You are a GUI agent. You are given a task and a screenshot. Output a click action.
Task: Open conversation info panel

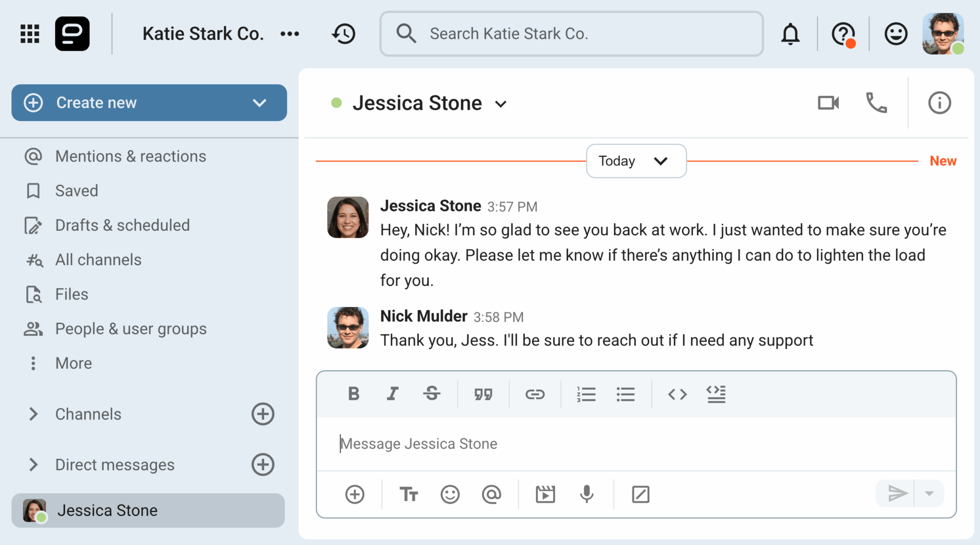pos(939,103)
